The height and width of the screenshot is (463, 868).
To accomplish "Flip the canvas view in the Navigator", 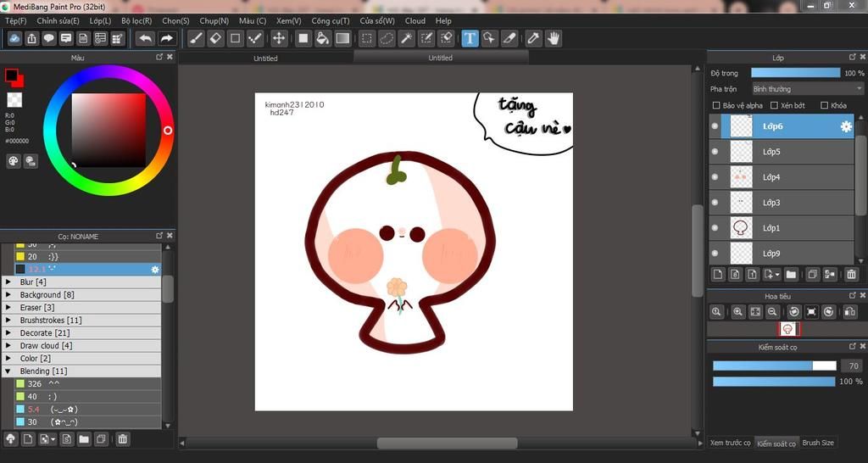I will point(850,312).
